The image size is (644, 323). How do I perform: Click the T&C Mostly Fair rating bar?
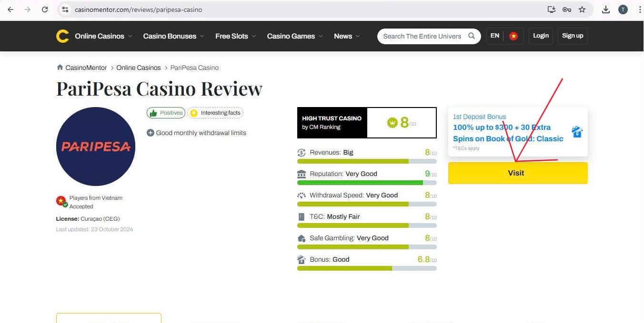coord(367,225)
